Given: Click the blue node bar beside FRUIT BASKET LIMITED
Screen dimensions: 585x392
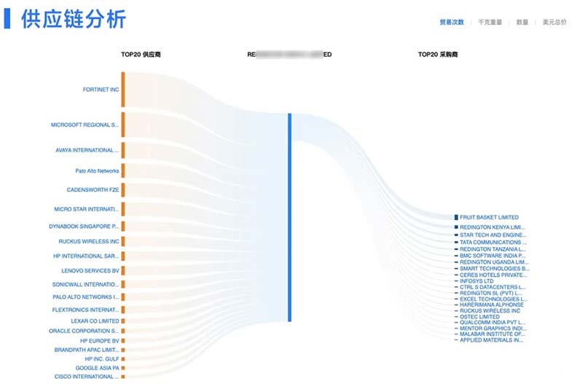Looking at the screenshot, I should click(456, 217).
